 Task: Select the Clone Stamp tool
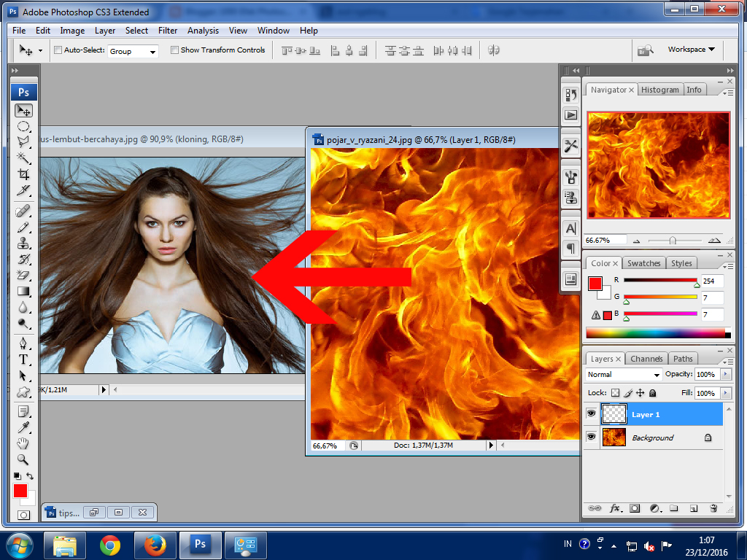23,243
